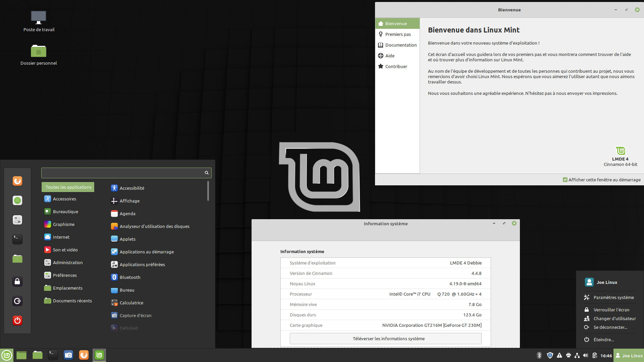Click the network connection tray icon
Viewport: 644px width, 362px height.
pos(577,355)
